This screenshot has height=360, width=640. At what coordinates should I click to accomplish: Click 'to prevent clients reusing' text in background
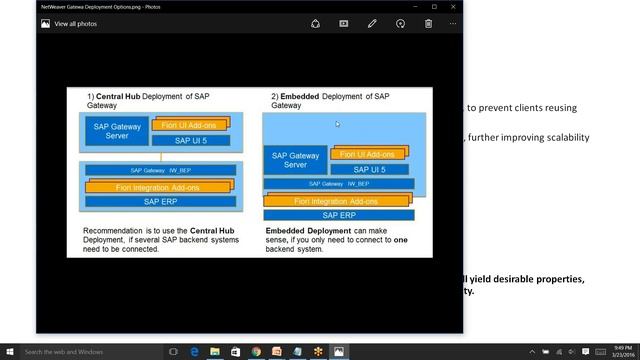click(x=522, y=108)
